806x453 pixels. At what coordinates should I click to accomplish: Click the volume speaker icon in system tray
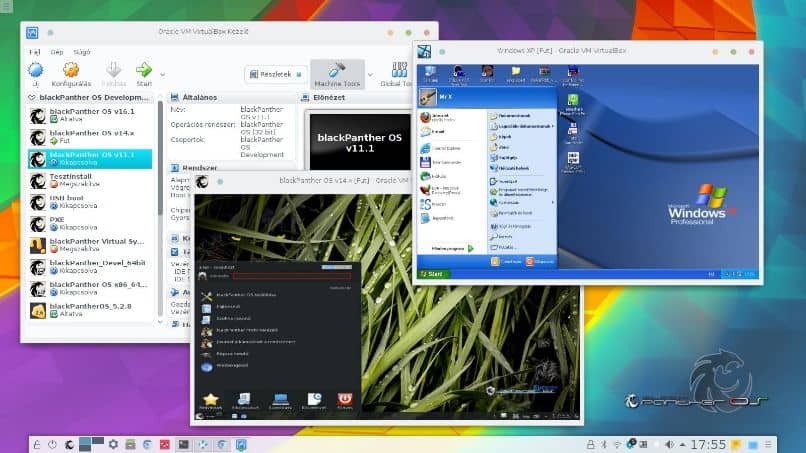point(669,444)
